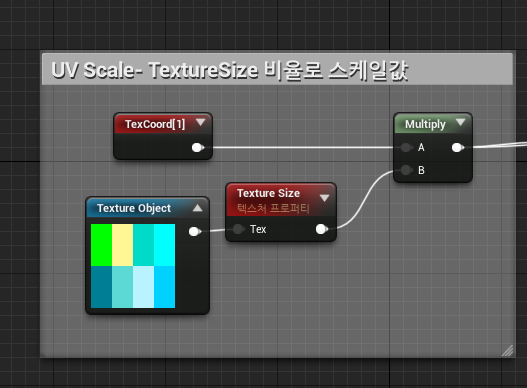527x388 pixels.
Task: Select the Texture Object node title
Action: pyautogui.click(x=134, y=208)
